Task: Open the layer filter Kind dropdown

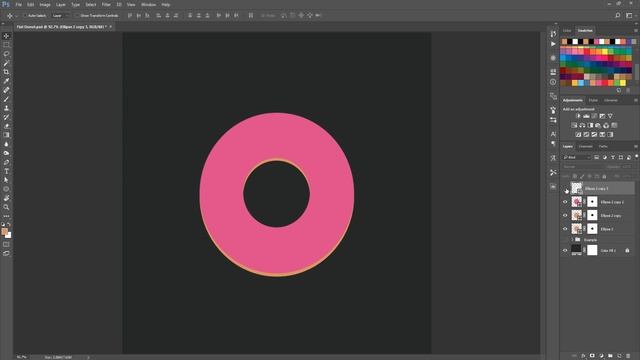Action: coord(577,158)
